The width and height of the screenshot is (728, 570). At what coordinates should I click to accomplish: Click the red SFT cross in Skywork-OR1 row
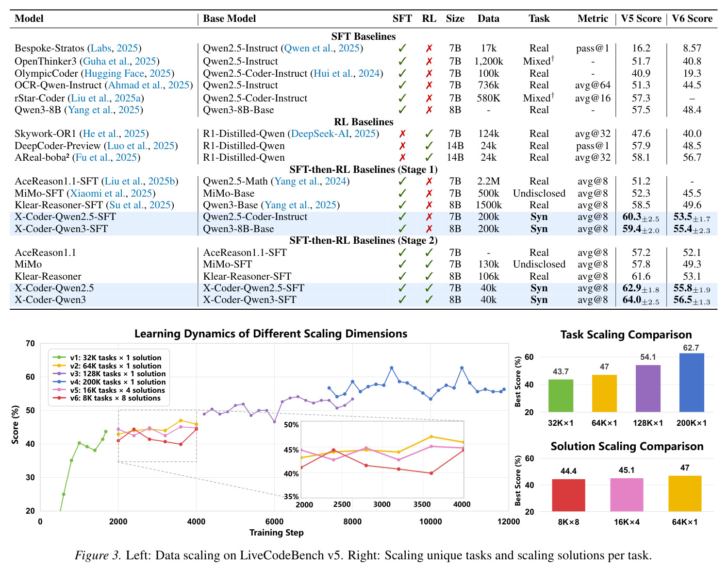pyautogui.click(x=402, y=134)
